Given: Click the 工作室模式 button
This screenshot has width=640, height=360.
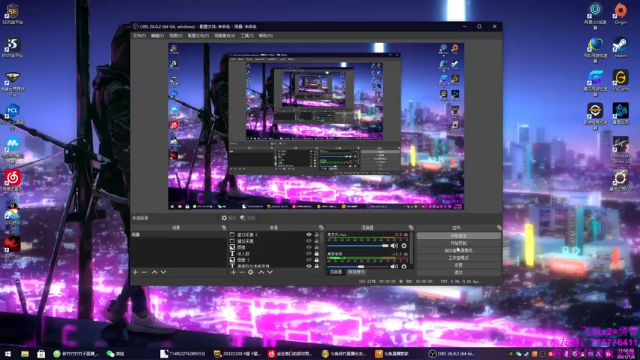Looking at the screenshot, I should [x=458, y=258].
